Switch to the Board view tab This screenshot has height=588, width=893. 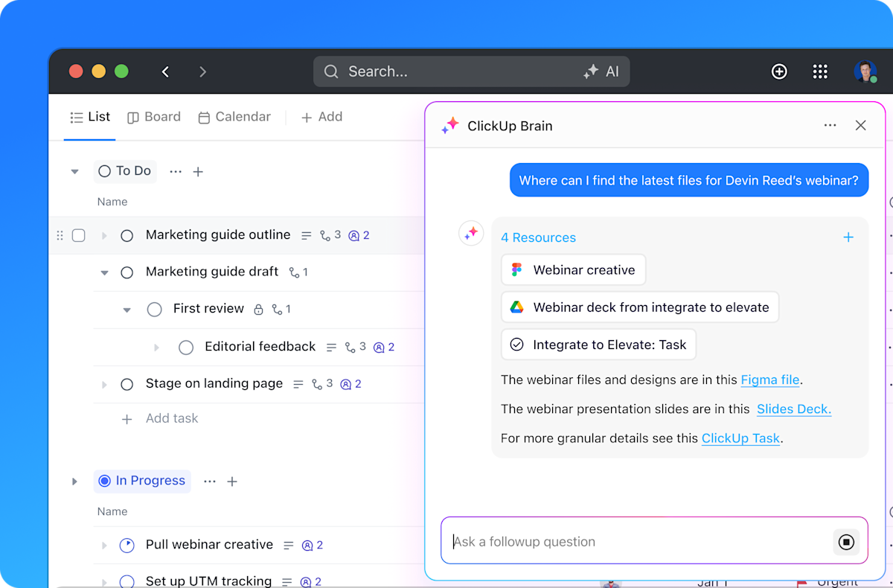click(154, 117)
